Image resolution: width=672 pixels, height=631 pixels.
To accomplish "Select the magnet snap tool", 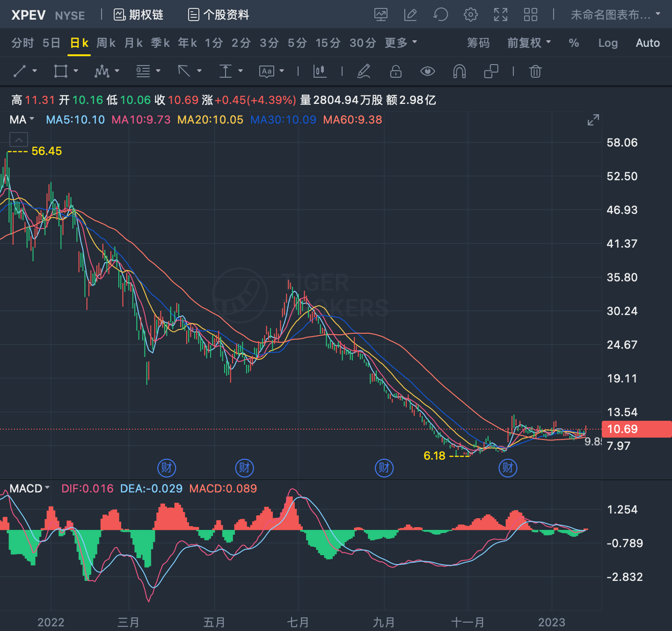I will pos(460,71).
